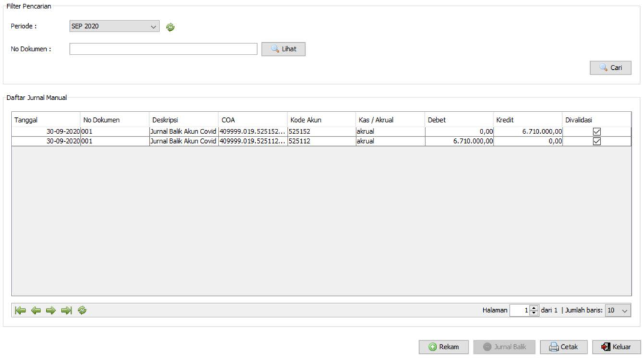Open the Jumlah baris dropdown
The width and height of the screenshot is (644, 359).
[x=618, y=310]
